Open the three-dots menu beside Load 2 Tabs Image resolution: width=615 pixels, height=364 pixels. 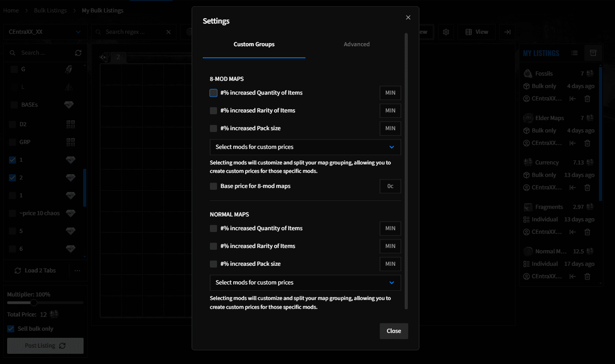click(77, 270)
